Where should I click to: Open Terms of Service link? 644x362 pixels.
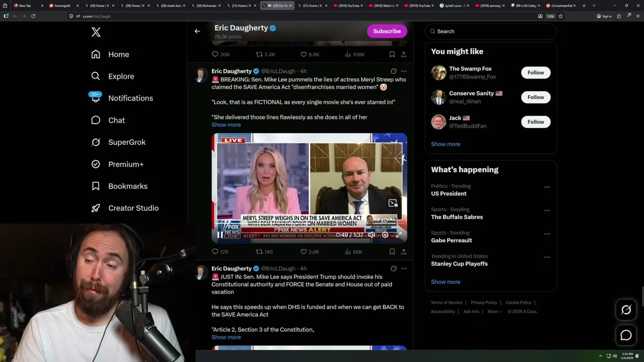click(446, 303)
